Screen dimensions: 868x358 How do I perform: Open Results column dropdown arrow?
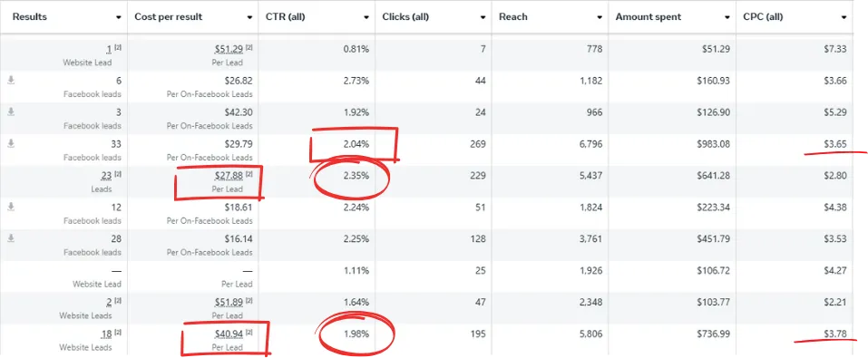point(119,18)
